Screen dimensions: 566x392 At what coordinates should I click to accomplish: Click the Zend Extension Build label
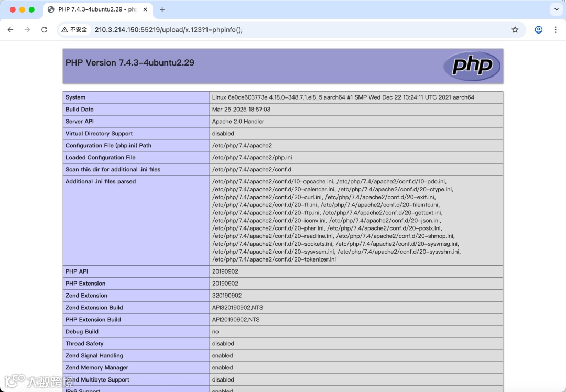[94, 307]
